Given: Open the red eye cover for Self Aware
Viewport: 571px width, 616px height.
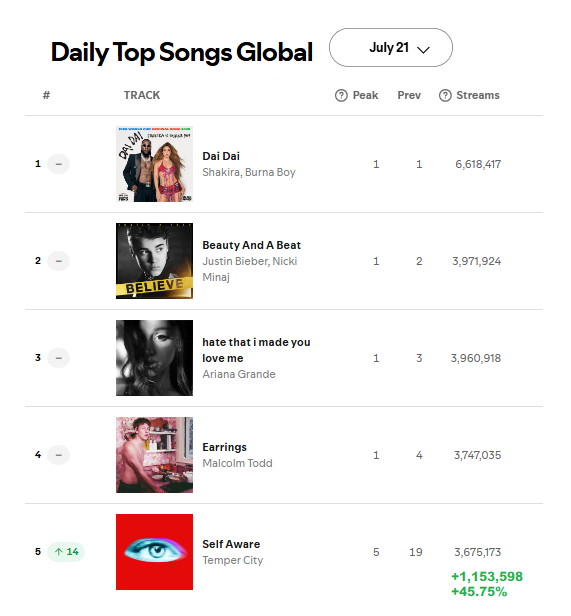Looking at the screenshot, I should [x=154, y=552].
